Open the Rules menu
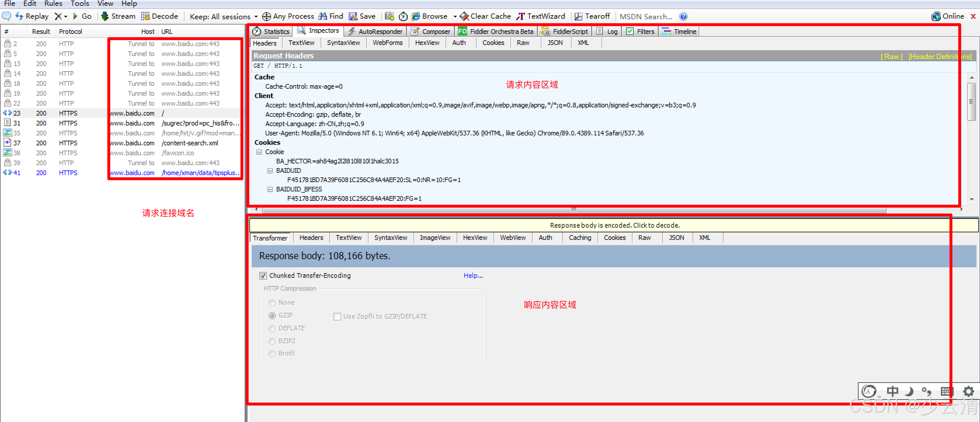Viewport: 980px width, 422px height. point(53,4)
